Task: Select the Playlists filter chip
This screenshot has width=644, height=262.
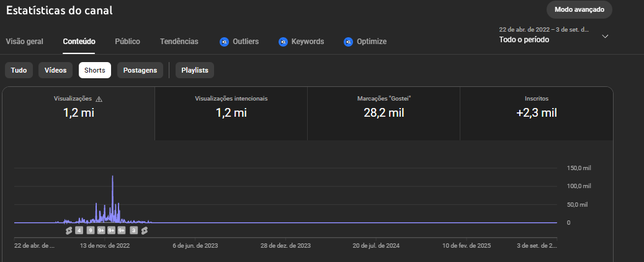Action: [195, 70]
